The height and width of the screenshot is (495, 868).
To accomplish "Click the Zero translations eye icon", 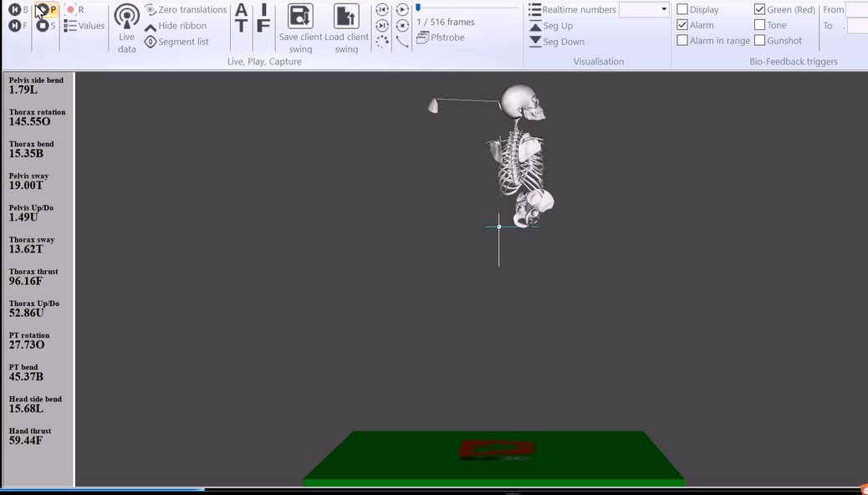I will (x=151, y=10).
